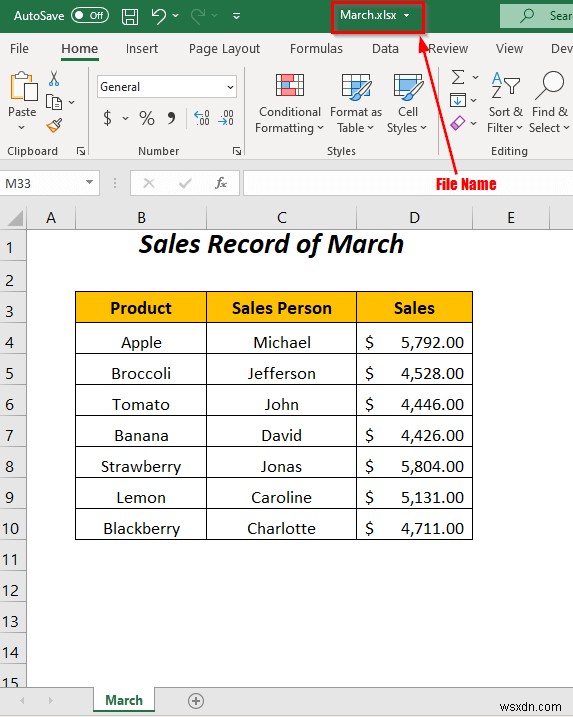573x717 pixels.
Task: Apply Comma Style number format
Action: click(171, 118)
